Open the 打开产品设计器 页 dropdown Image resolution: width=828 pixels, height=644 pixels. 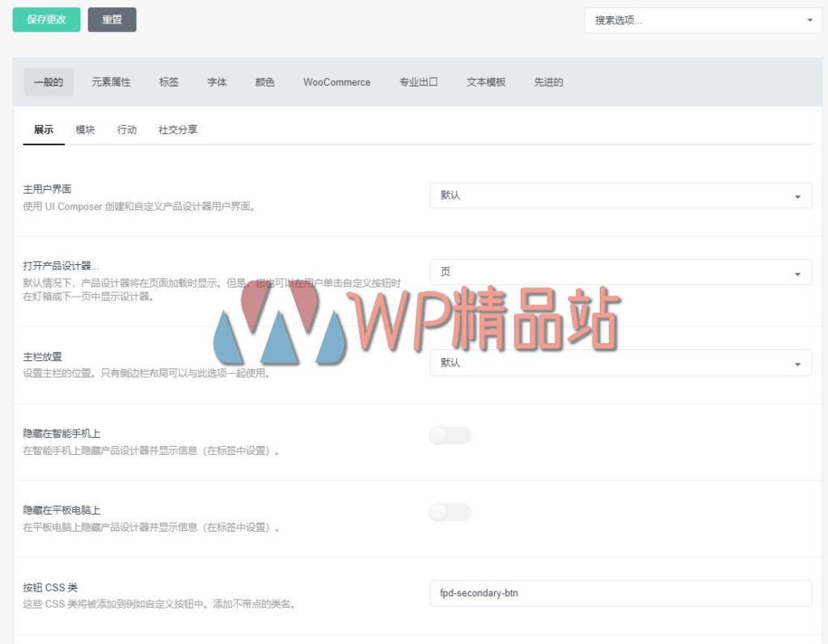pyautogui.click(x=622, y=272)
